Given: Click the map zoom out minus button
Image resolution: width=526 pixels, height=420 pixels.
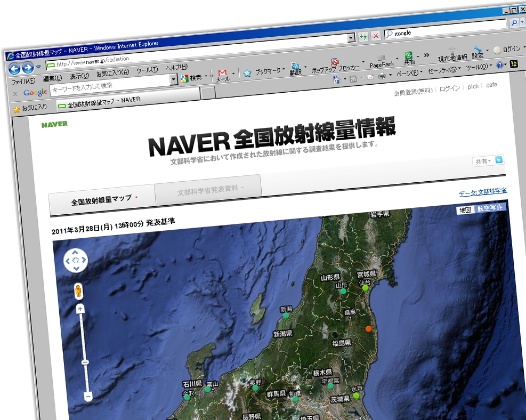Looking at the screenshot, I should (88, 396).
